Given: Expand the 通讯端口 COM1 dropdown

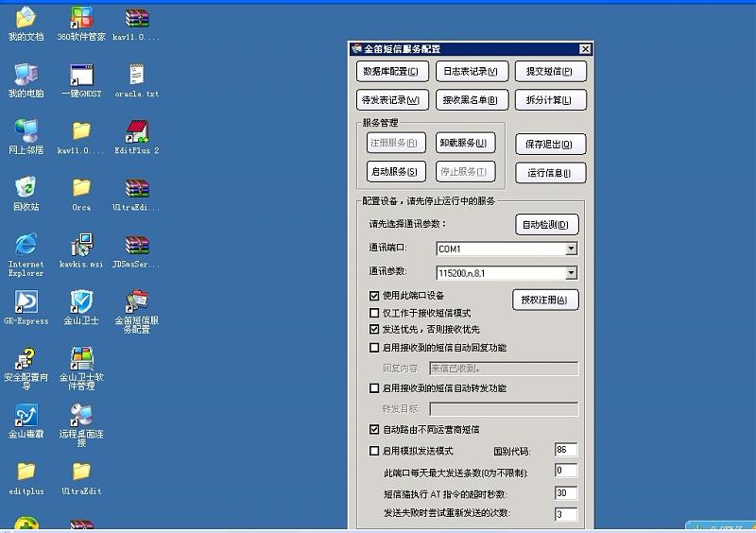Looking at the screenshot, I should (x=572, y=249).
